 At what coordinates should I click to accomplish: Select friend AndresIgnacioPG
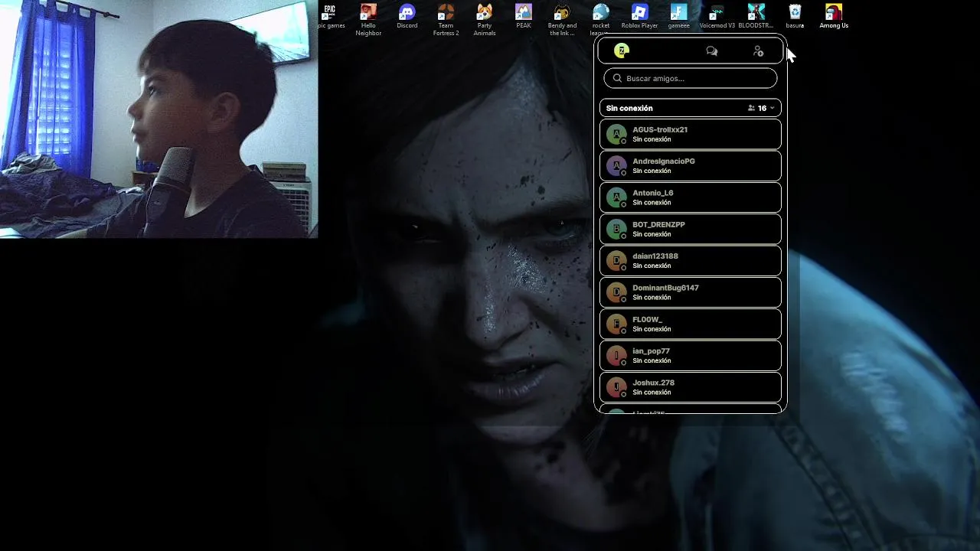tap(691, 166)
